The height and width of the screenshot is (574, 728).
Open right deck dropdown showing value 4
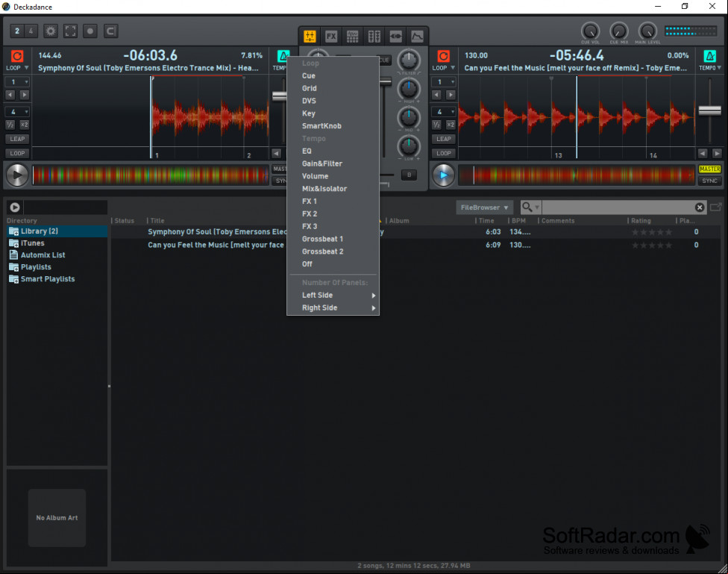point(443,111)
